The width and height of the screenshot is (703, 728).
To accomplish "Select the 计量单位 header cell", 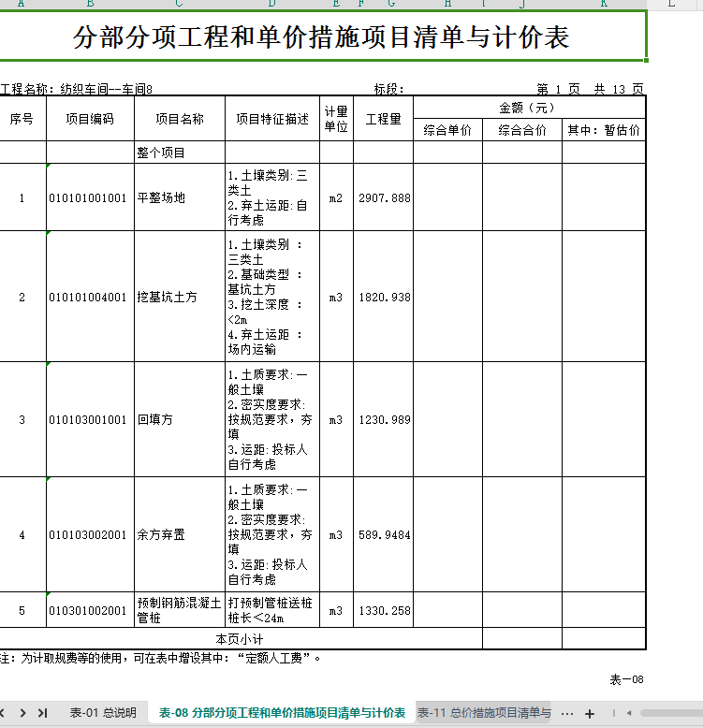I will [x=336, y=119].
